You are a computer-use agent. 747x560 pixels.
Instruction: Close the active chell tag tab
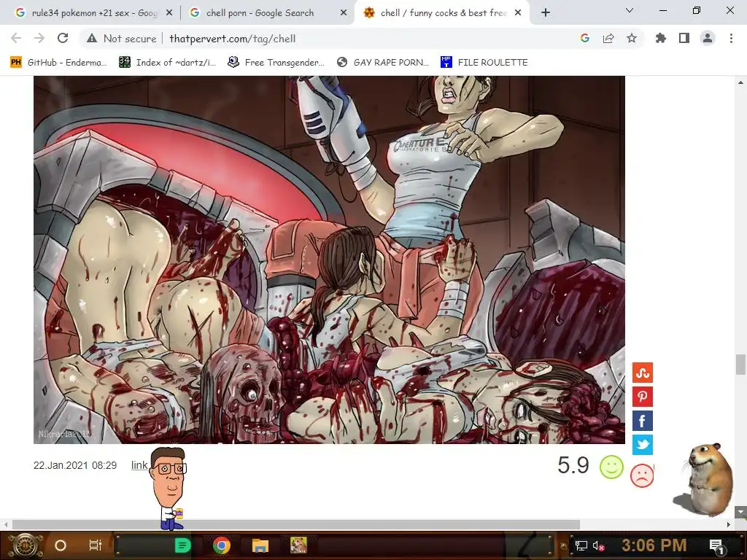[x=518, y=13]
